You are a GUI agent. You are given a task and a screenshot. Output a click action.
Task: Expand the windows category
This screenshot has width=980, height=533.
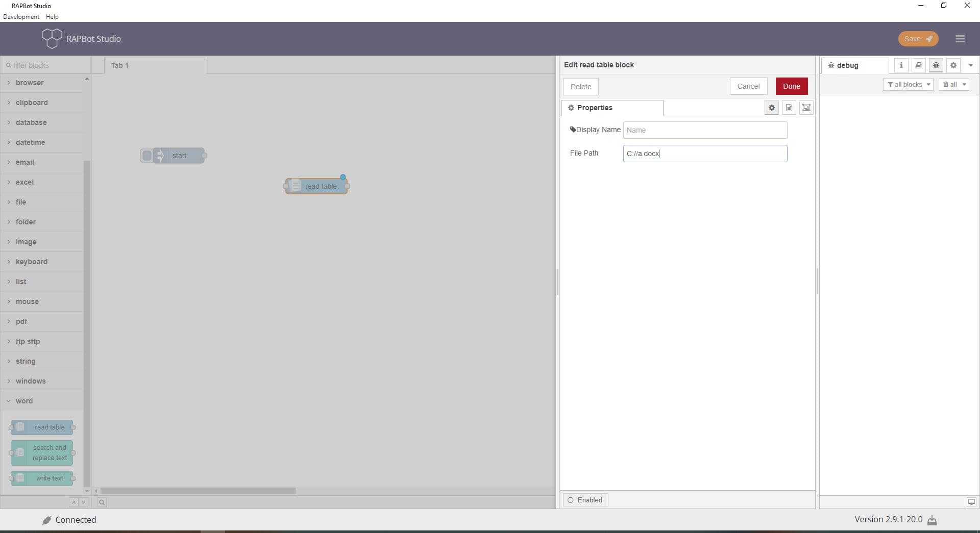(41, 381)
